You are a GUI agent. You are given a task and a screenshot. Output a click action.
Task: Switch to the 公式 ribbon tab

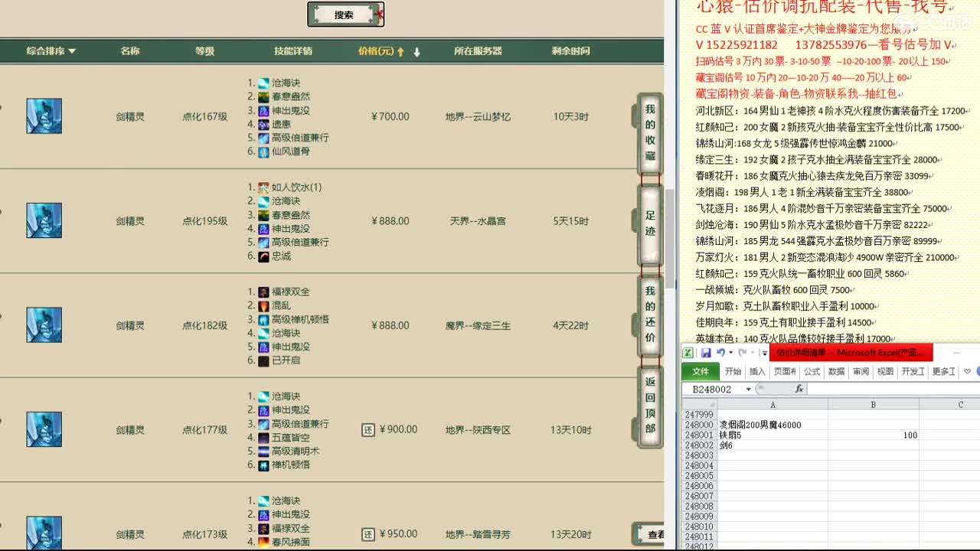pos(812,371)
